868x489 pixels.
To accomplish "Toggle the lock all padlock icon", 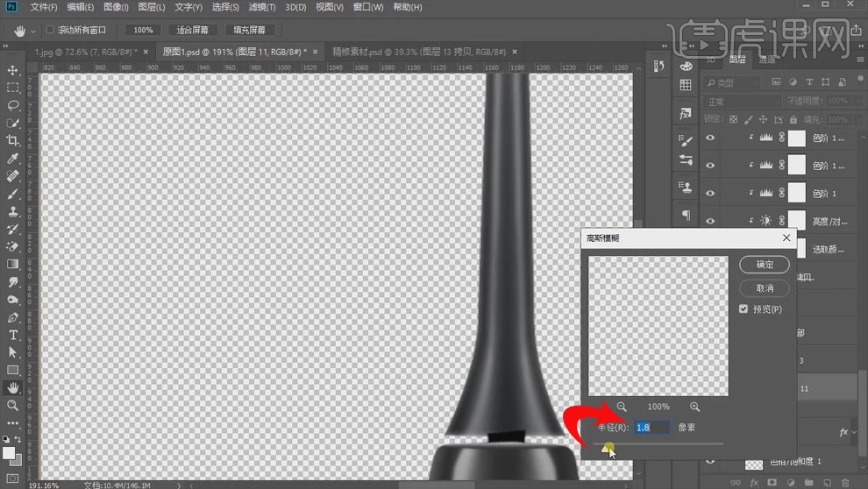I will tap(793, 119).
